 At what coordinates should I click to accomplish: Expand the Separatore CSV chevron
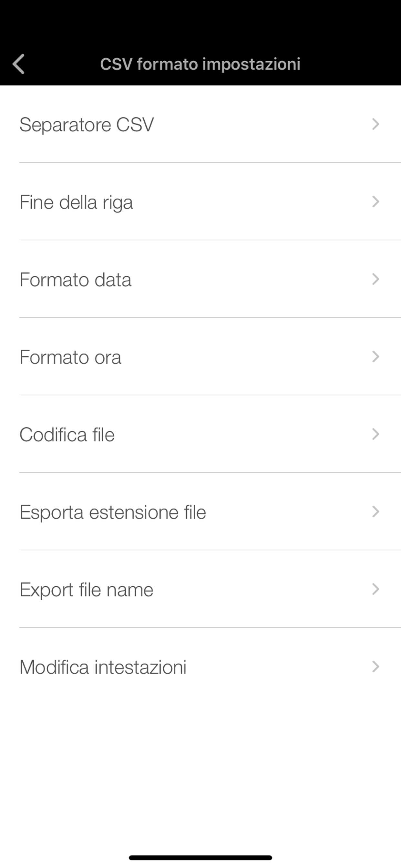(375, 124)
